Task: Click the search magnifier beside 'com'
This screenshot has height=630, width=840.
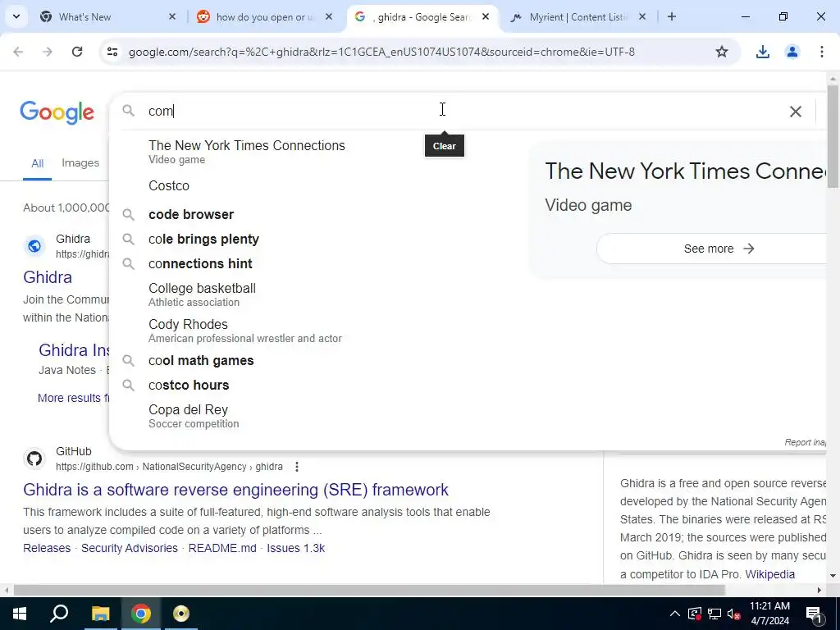Action: click(x=128, y=111)
